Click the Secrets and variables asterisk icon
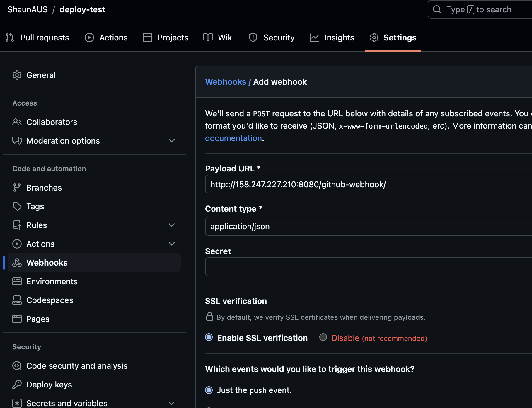 17,403
